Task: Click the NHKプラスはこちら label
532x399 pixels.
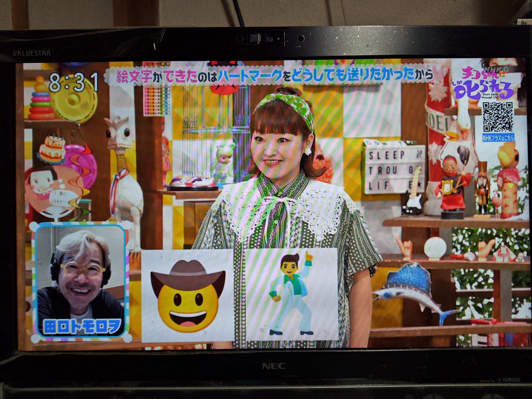Action: pos(498,138)
